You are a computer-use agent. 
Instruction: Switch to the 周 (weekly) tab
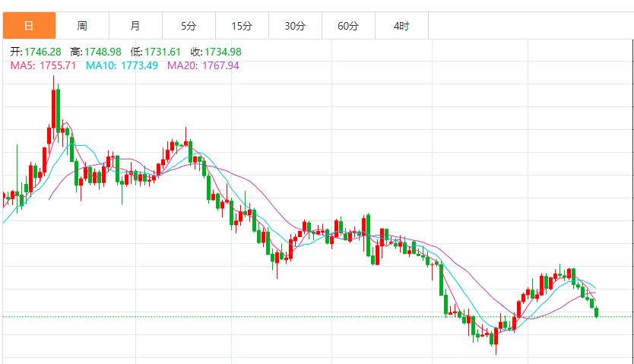pyautogui.click(x=82, y=26)
